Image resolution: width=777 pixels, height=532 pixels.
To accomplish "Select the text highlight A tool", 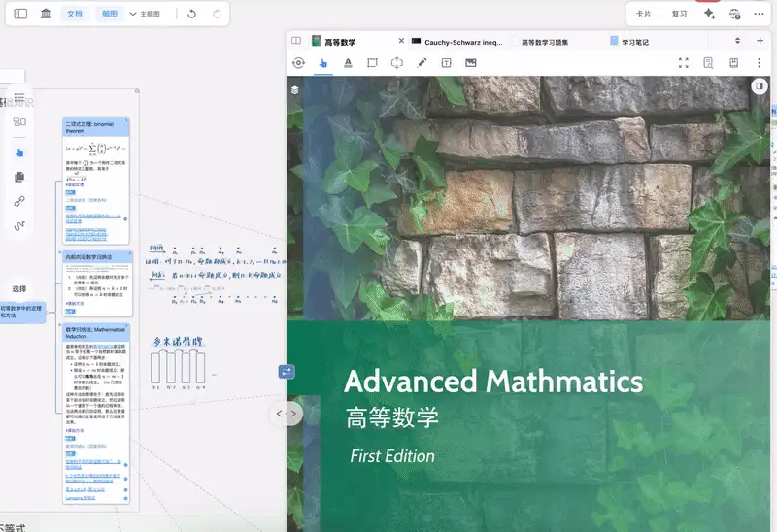I will tap(348, 63).
